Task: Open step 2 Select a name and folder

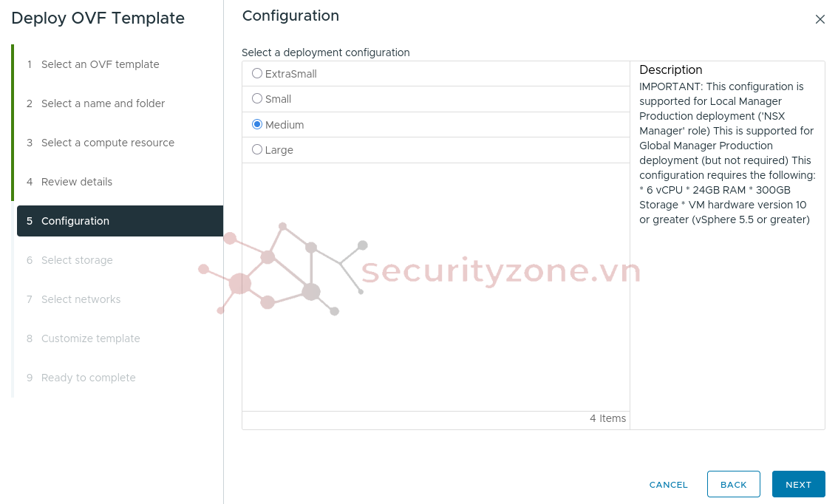Action: pos(103,103)
